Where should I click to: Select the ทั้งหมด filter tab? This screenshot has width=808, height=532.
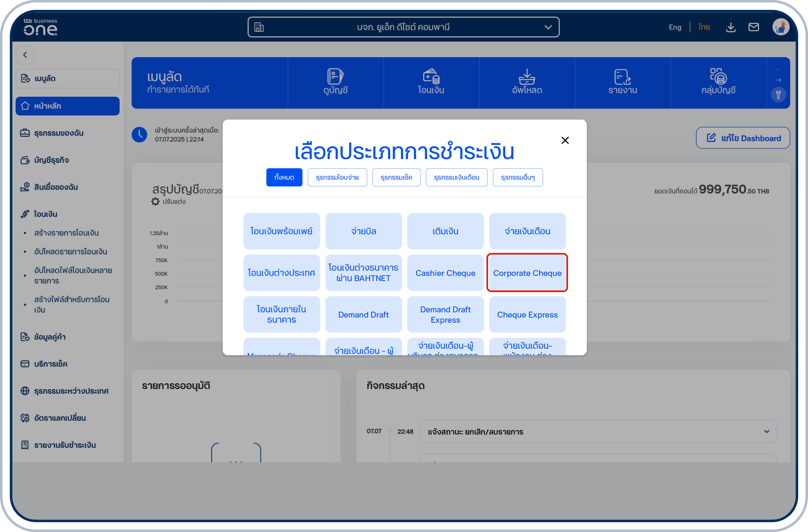tap(284, 177)
